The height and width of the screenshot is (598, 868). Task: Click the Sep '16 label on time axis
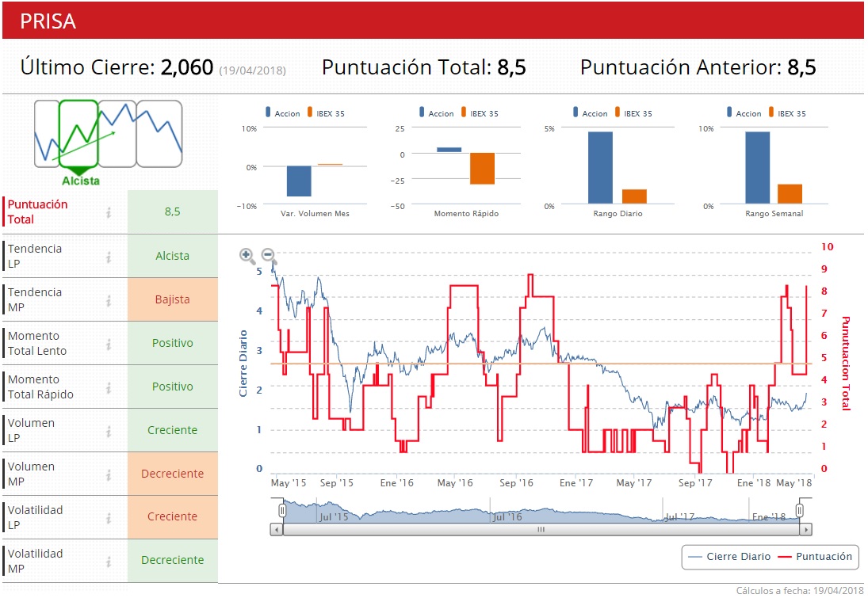tap(516, 483)
